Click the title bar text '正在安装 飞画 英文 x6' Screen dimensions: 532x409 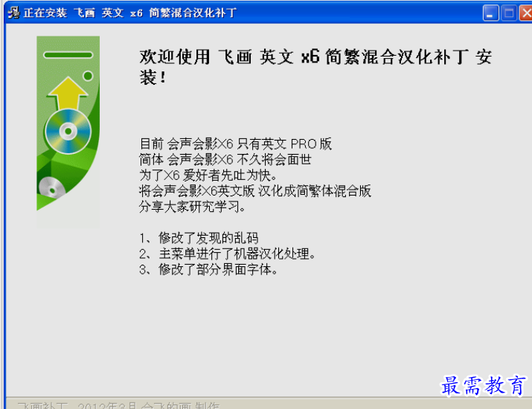pos(83,13)
